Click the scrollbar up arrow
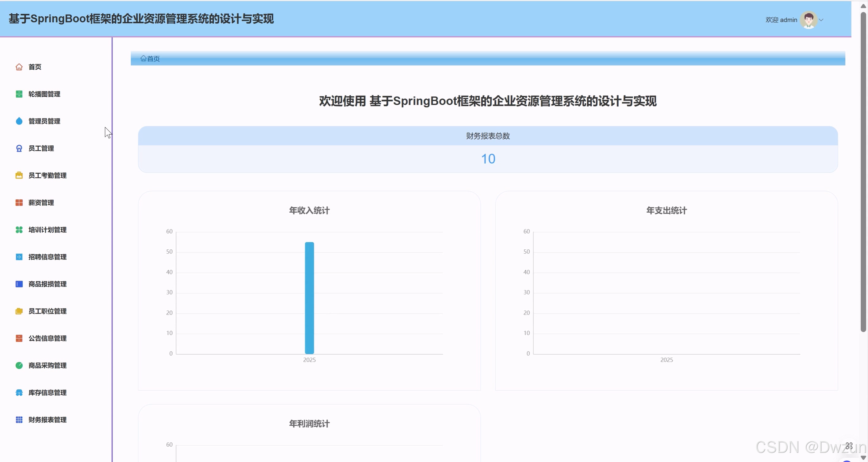The width and height of the screenshot is (868, 462). (863, 6)
